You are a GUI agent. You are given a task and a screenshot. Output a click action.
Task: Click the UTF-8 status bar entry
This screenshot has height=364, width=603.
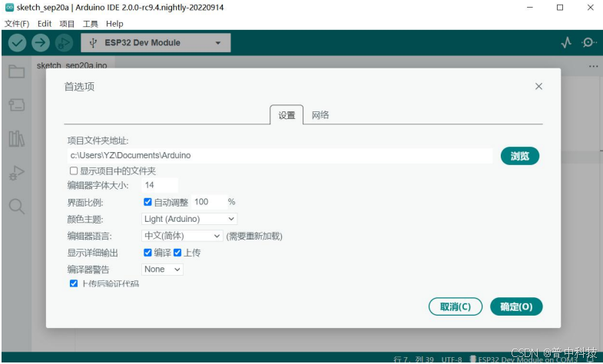pyautogui.click(x=452, y=359)
